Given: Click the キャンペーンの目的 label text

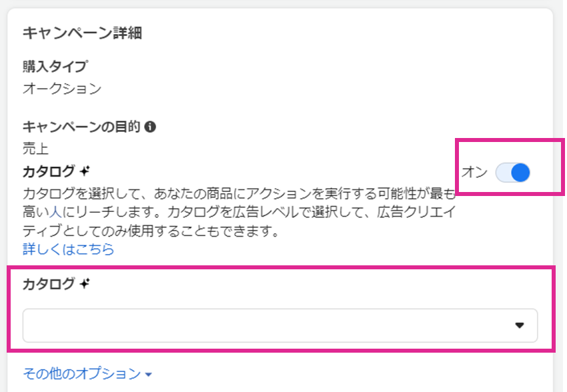Looking at the screenshot, I should pyautogui.click(x=81, y=127).
